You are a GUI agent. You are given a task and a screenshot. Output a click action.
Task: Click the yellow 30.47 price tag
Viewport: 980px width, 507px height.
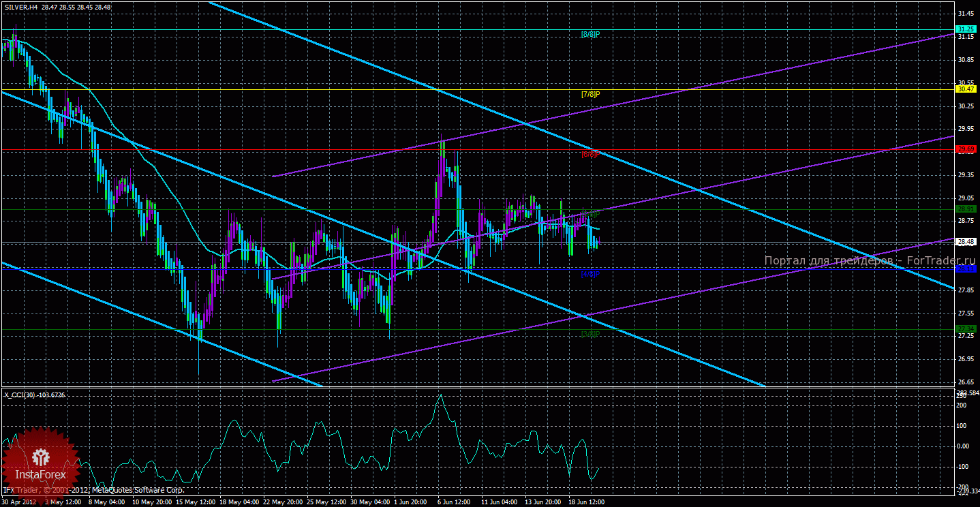[x=966, y=89]
